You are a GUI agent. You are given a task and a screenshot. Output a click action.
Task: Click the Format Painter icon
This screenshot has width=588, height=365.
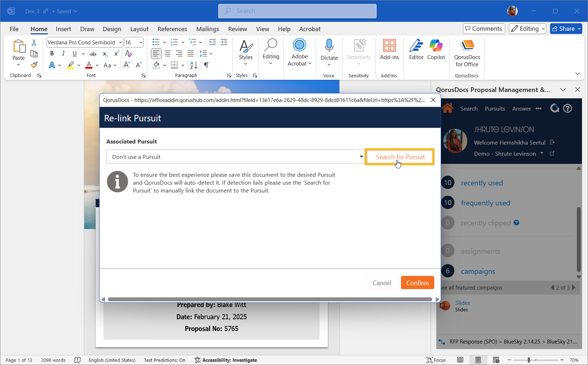(34, 65)
